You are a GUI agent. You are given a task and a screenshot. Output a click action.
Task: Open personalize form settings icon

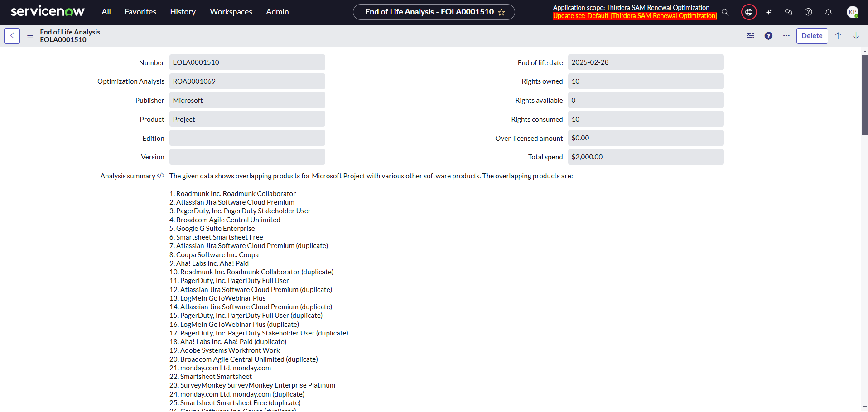[750, 36]
